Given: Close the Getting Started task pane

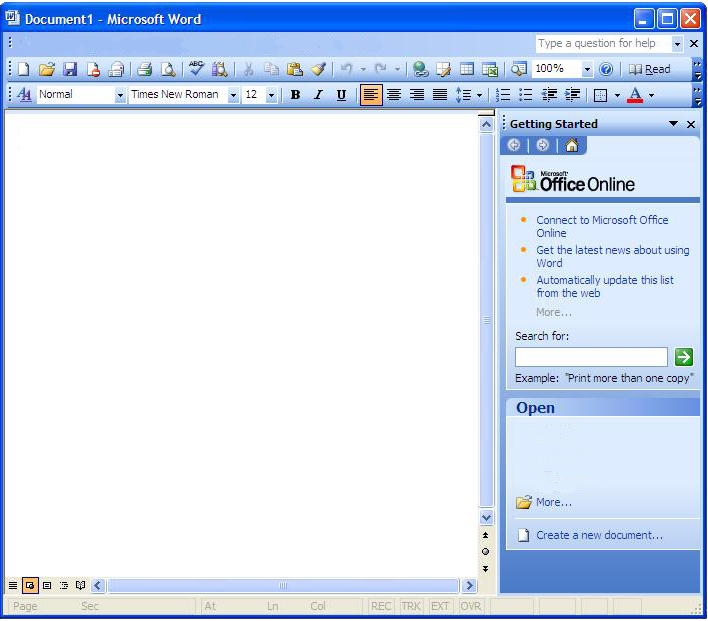Looking at the screenshot, I should coord(691,124).
